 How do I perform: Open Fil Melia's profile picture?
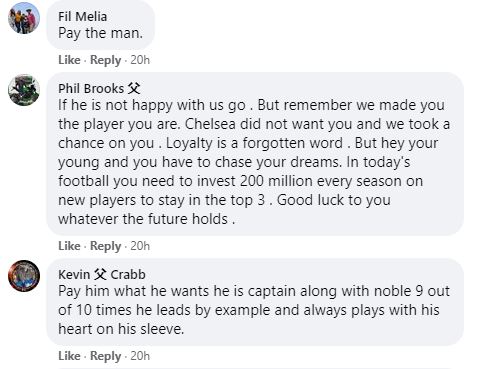(24, 17)
